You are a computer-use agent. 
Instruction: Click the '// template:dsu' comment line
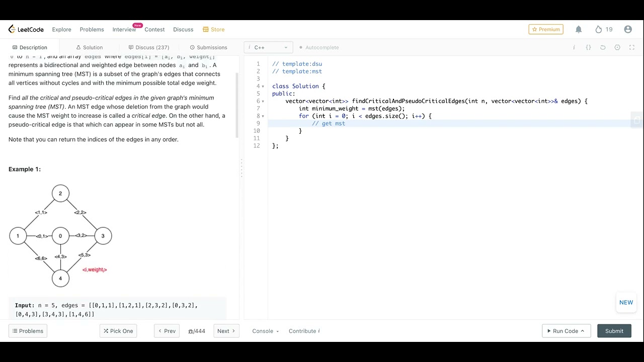[297, 64]
